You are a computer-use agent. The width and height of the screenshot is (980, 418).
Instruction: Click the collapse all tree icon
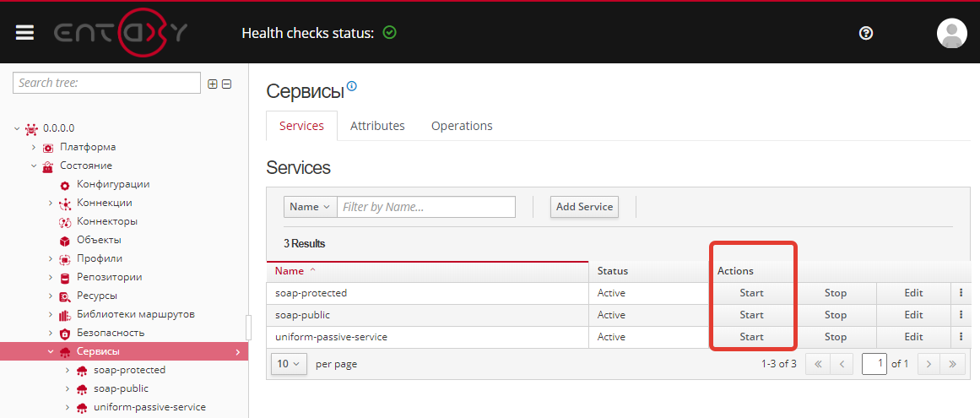tap(226, 84)
